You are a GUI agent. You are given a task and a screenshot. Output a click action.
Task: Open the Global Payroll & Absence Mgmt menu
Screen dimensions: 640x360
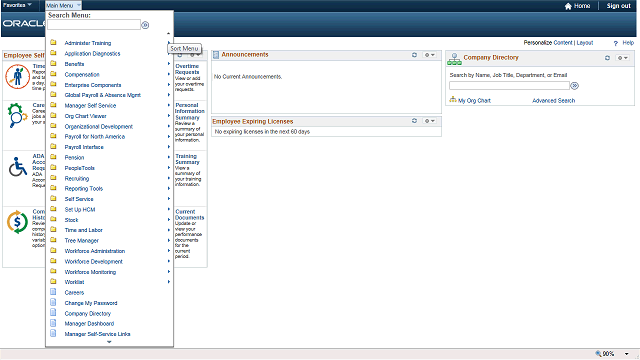[102, 95]
